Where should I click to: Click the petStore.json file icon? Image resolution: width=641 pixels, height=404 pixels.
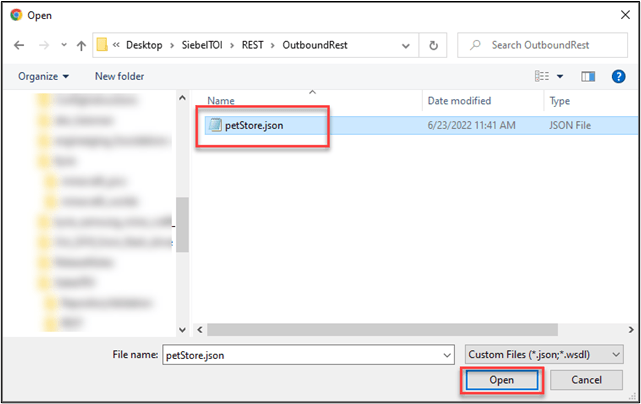tap(215, 125)
